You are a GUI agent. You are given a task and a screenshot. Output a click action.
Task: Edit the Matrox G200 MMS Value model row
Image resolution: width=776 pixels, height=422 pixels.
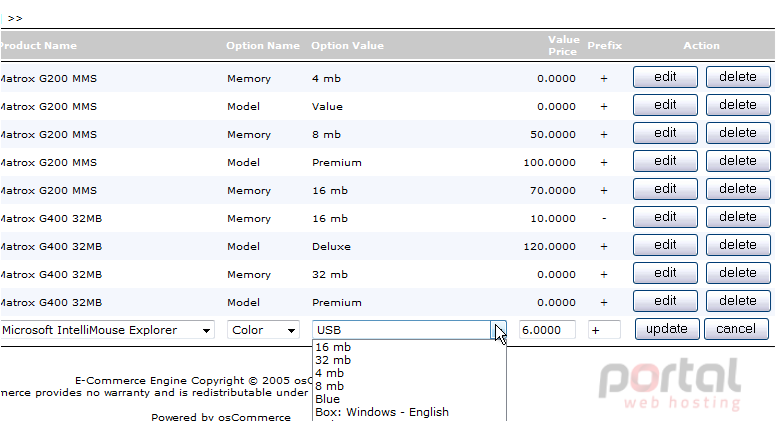[x=665, y=105]
